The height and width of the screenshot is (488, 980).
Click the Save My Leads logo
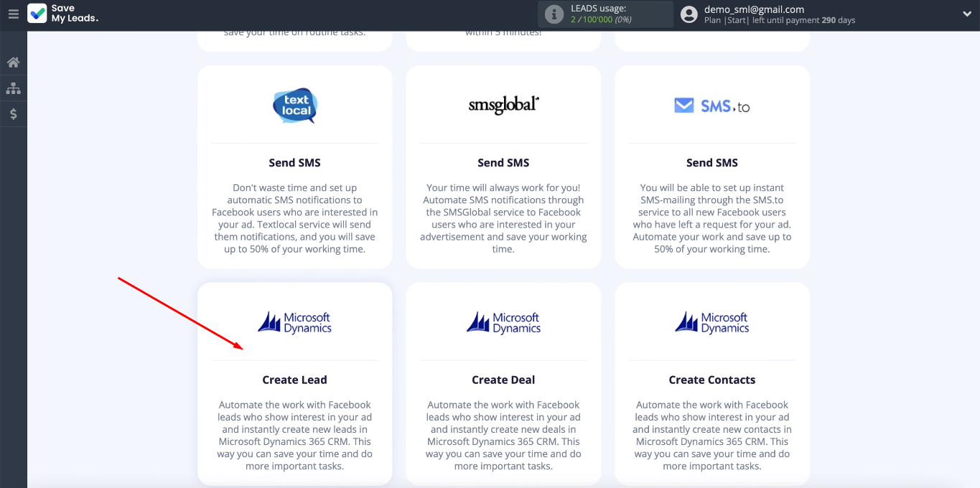63,14
